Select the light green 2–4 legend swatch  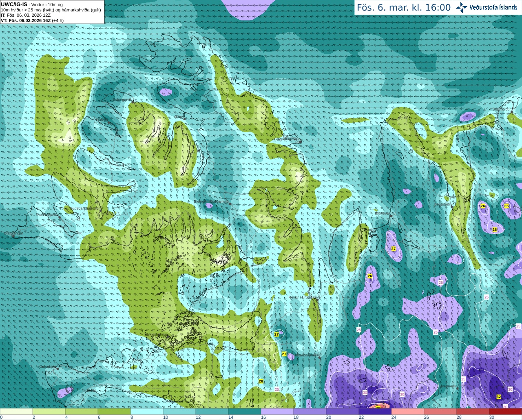[x=49, y=412]
